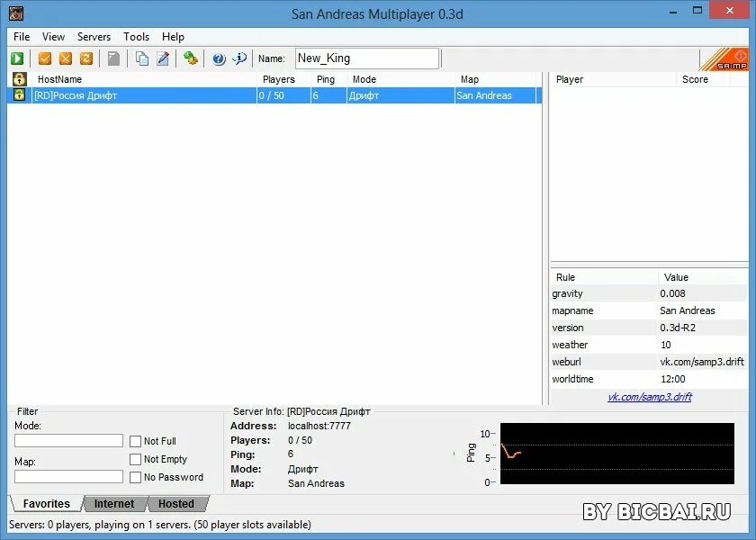Click the Refresh Server orange icon

[x=86, y=58]
